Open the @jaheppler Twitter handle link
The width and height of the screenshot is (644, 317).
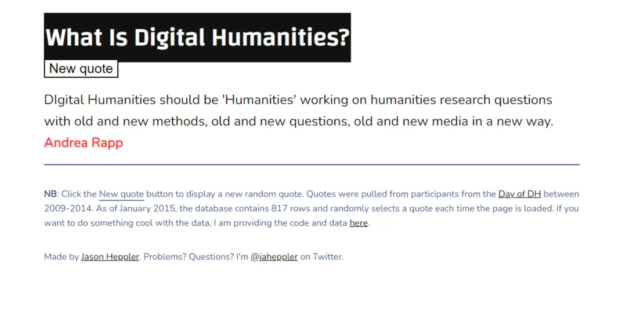(x=274, y=257)
